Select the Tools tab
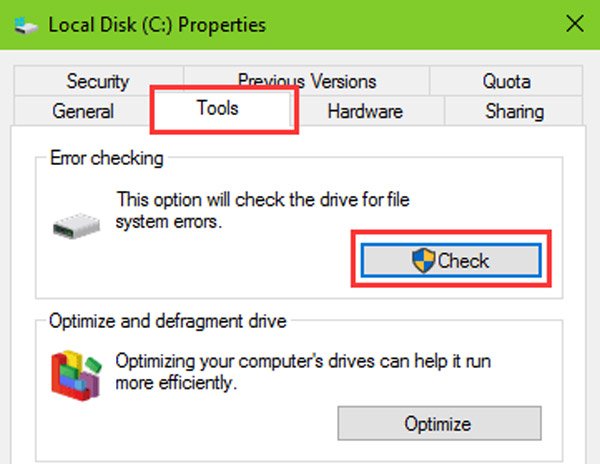Screen dimensions: 600x464 [223, 110]
